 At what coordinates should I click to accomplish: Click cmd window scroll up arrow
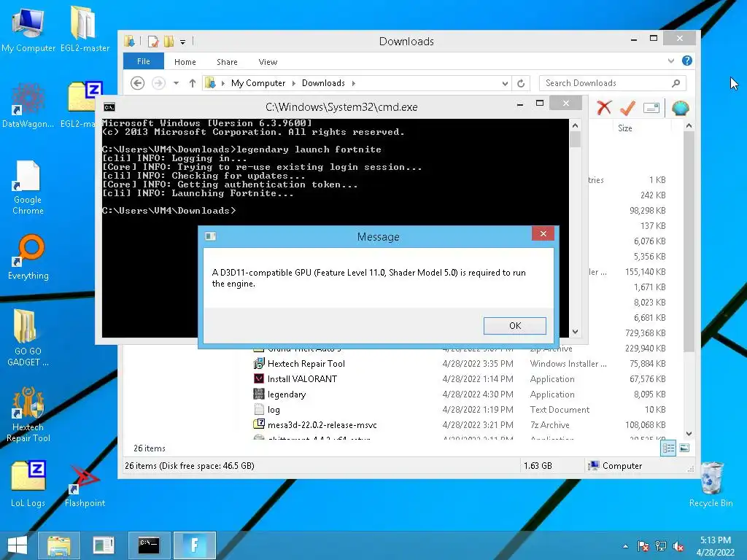pyautogui.click(x=575, y=125)
